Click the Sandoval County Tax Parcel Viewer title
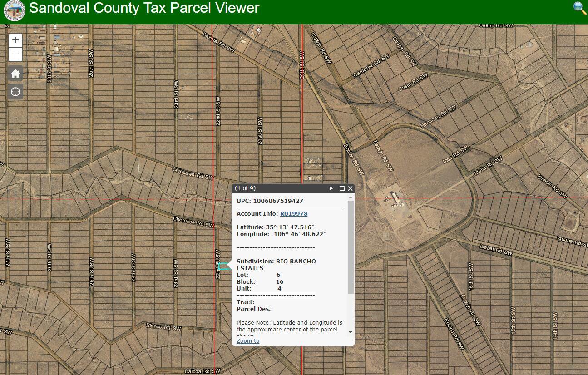Viewport: 588px width, 375px height. pos(144,8)
